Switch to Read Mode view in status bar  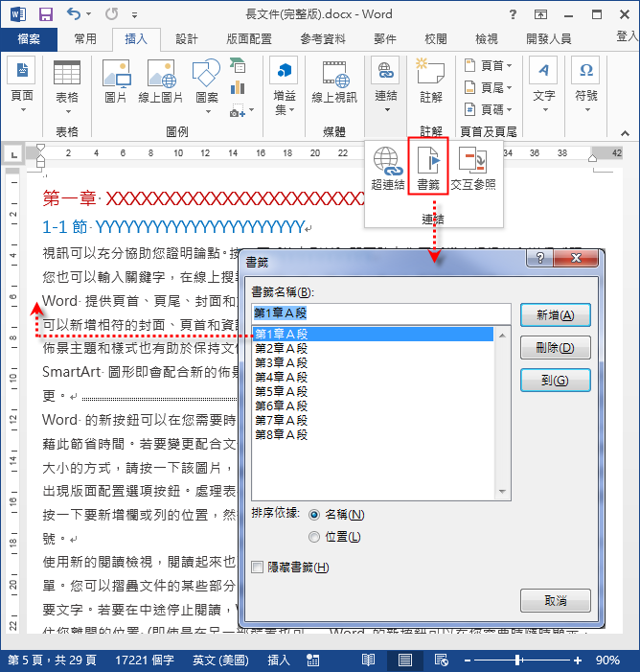[x=368, y=660]
